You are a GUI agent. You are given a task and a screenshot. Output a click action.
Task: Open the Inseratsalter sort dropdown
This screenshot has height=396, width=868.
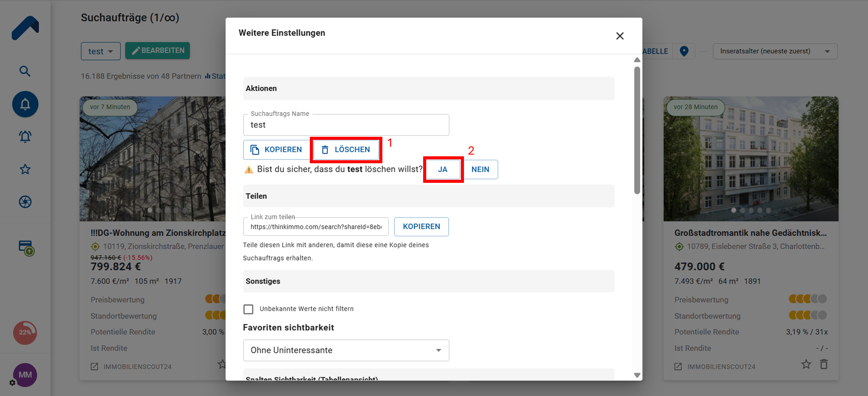point(775,51)
